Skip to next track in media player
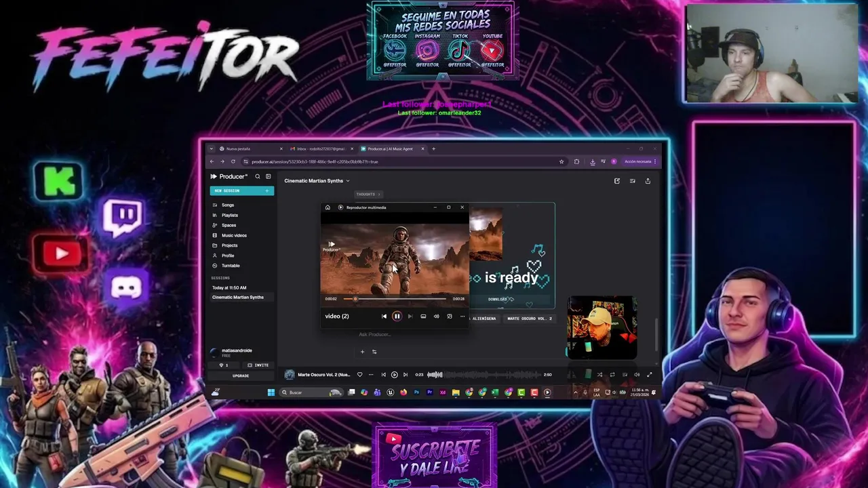This screenshot has width=868, height=488. [410, 316]
